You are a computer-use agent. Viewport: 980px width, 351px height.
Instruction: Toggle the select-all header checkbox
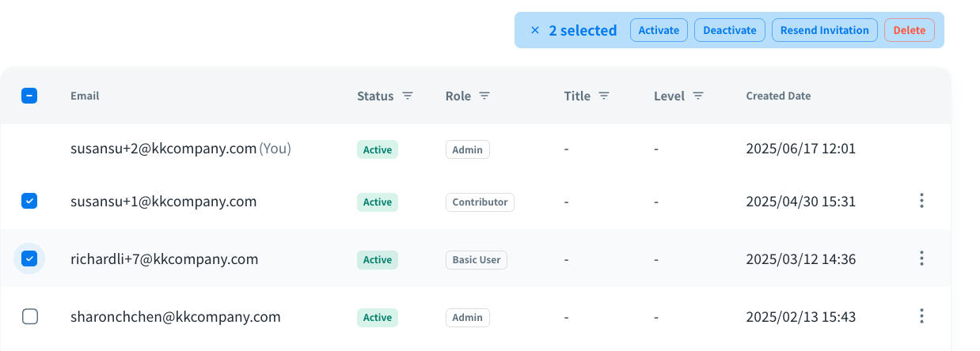click(29, 96)
